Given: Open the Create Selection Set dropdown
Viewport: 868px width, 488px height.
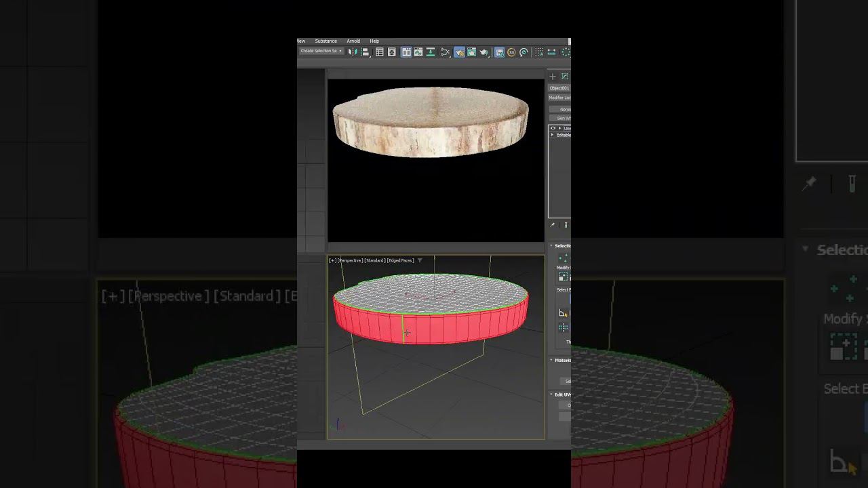Looking at the screenshot, I should pyautogui.click(x=321, y=51).
